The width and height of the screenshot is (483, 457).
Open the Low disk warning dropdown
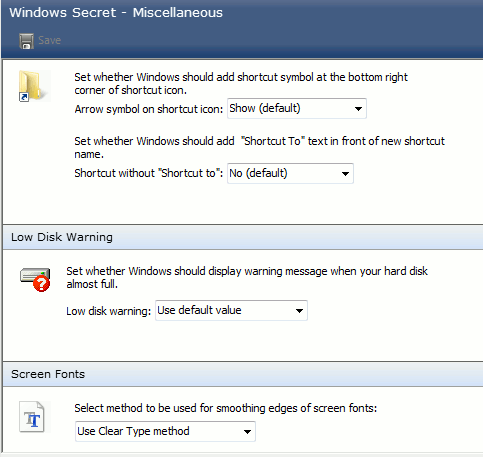231,310
